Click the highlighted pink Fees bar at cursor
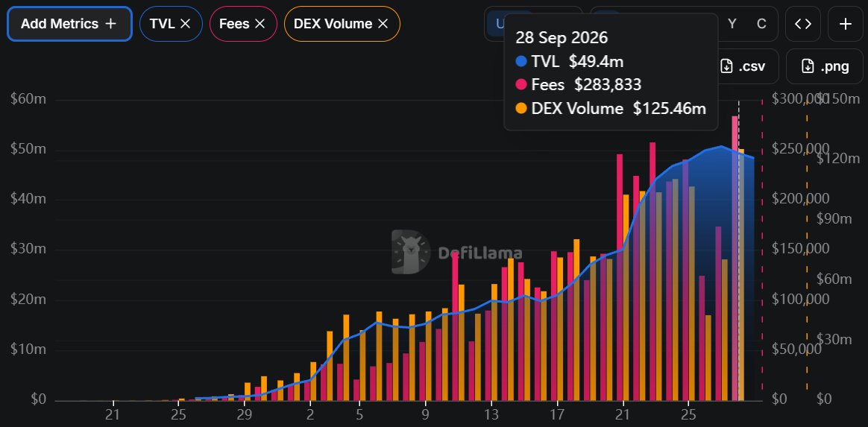This screenshot has width=868, height=427. click(735, 259)
